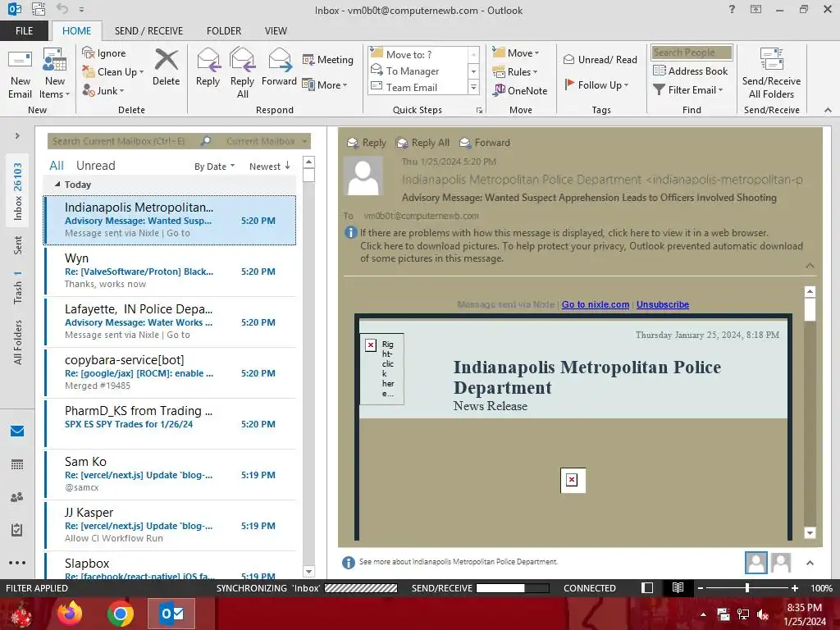Click the Ignore conversation button
Screen dimensions: 840x630
(104, 53)
